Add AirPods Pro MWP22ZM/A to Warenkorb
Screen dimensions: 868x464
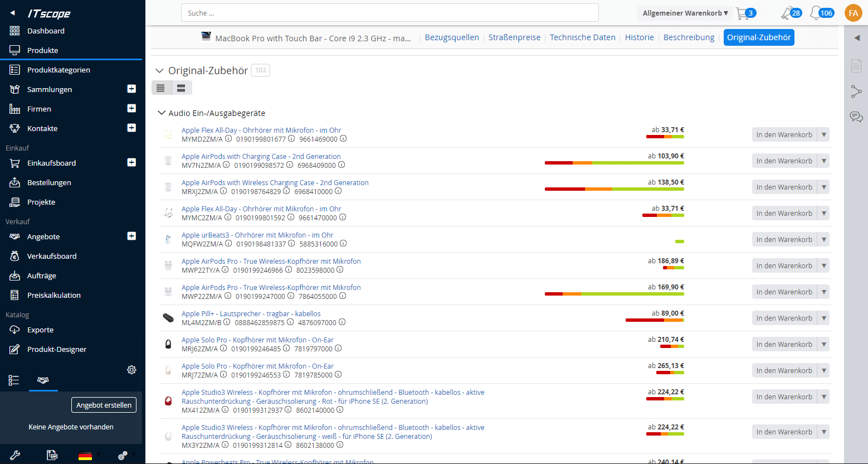pyautogui.click(x=784, y=292)
